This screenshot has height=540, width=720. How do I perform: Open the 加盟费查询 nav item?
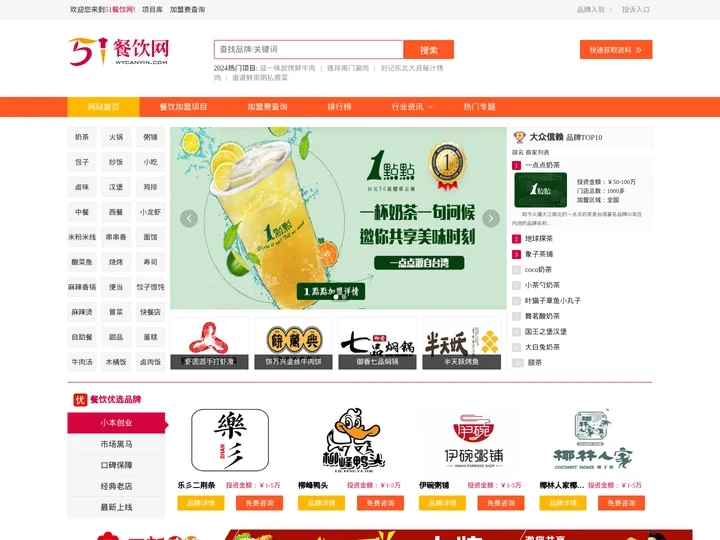click(267, 107)
